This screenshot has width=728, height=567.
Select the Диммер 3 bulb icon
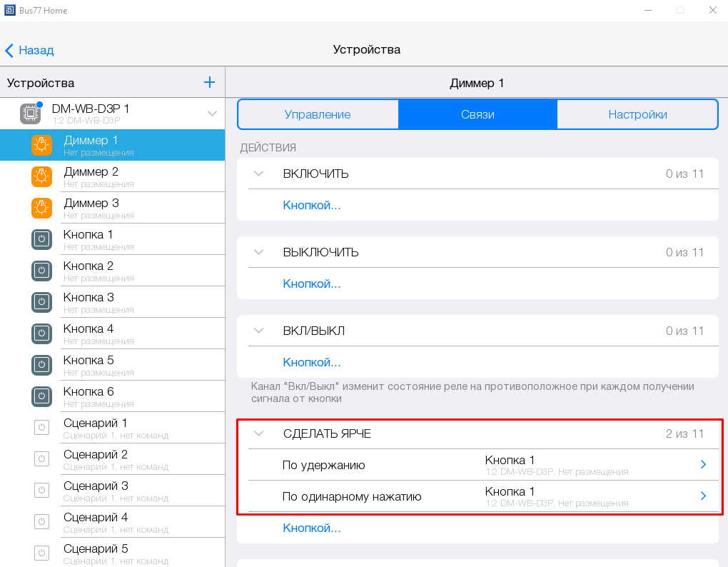point(42,207)
